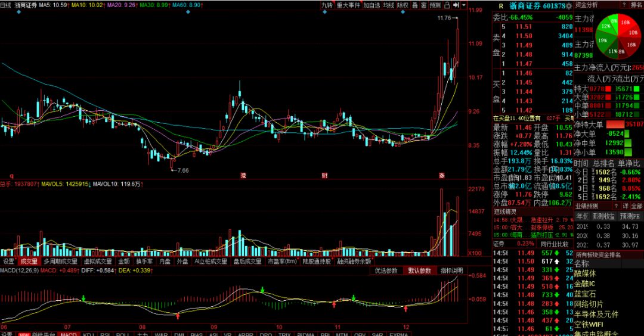Switch to 盘后成交量 tab
The image size is (644, 336).
click(x=247, y=262)
